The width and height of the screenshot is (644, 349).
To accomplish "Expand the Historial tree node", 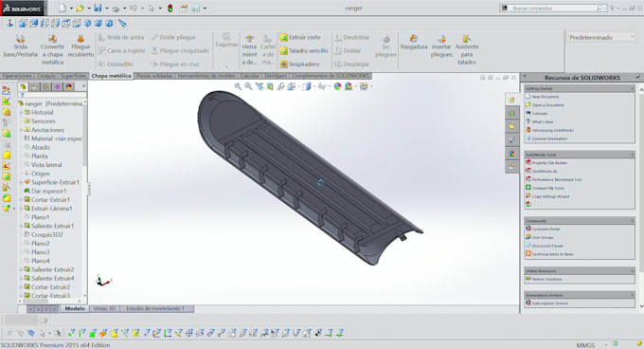I will click(x=21, y=112).
